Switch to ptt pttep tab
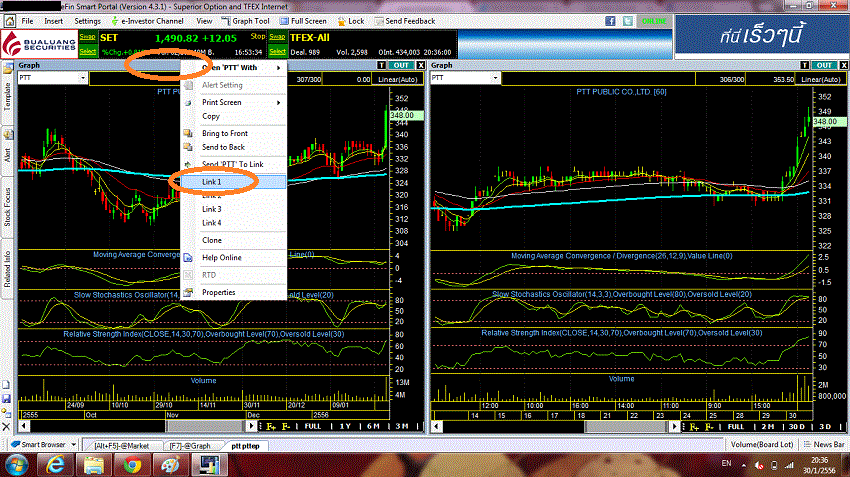Image resolution: width=850 pixels, height=477 pixels. pyautogui.click(x=246, y=446)
